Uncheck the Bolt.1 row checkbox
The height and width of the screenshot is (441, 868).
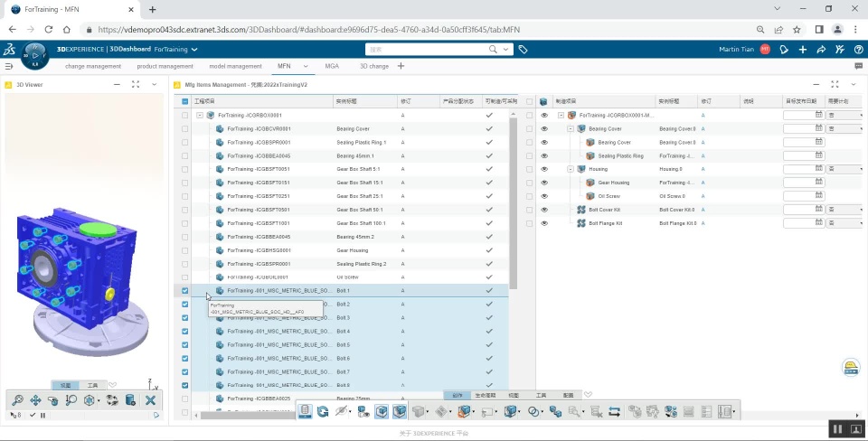coord(184,290)
